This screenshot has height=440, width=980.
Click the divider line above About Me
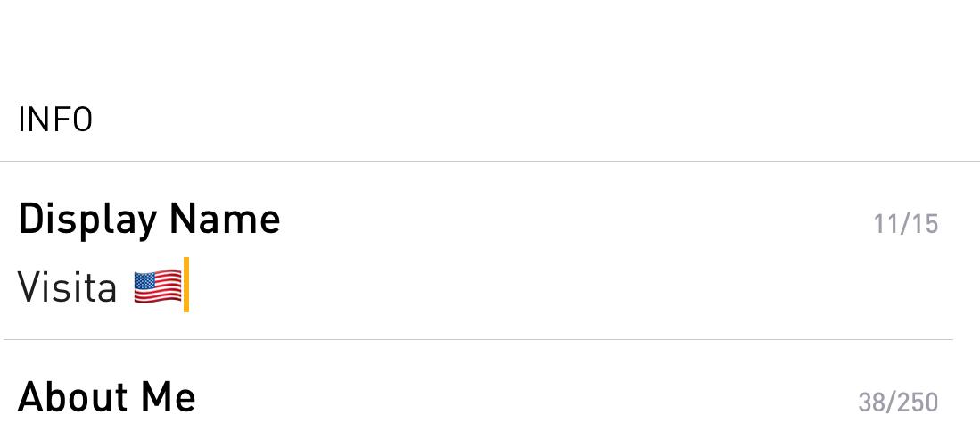point(478,340)
